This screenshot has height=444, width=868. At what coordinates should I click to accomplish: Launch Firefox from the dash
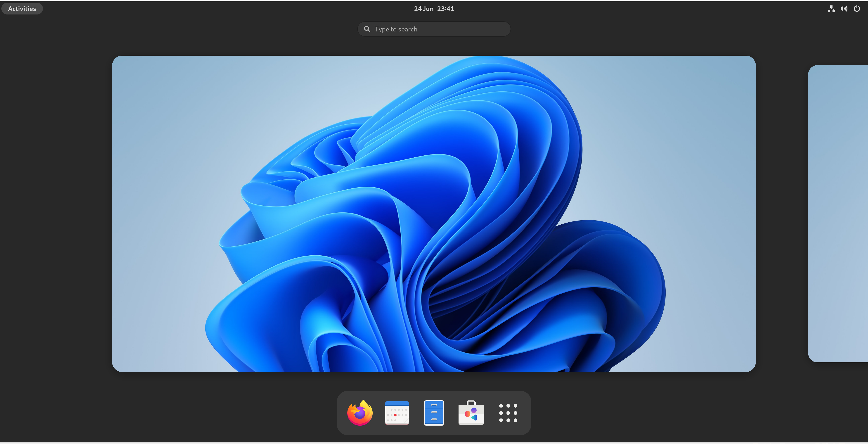(359, 413)
